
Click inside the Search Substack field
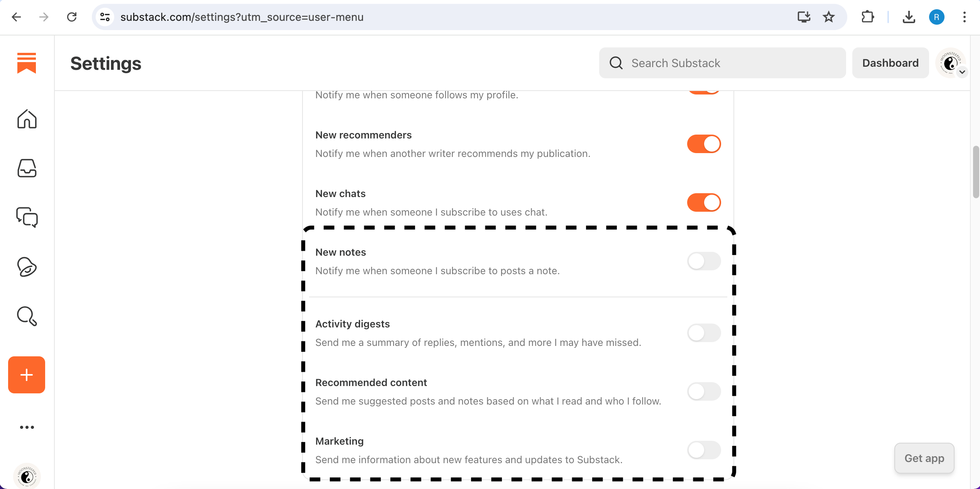point(721,63)
